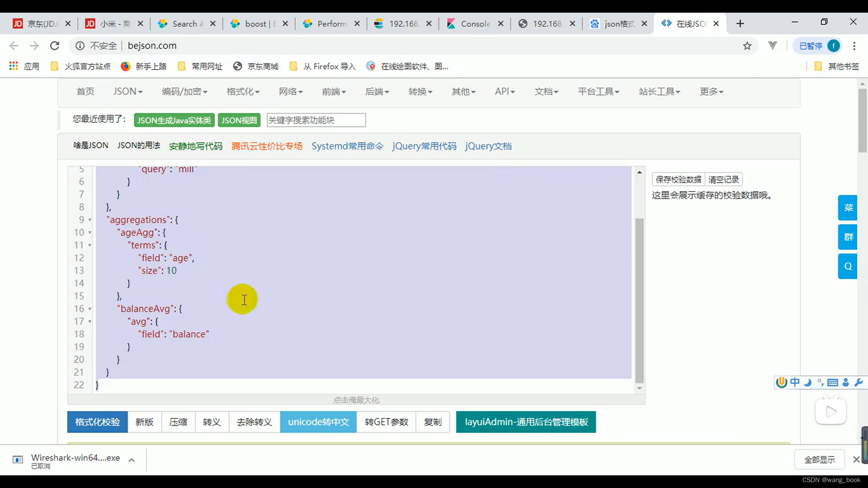Click the 去除转义 button
The width and height of the screenshot is (868, 488).
pyautogui.click(x=255, y=422)
